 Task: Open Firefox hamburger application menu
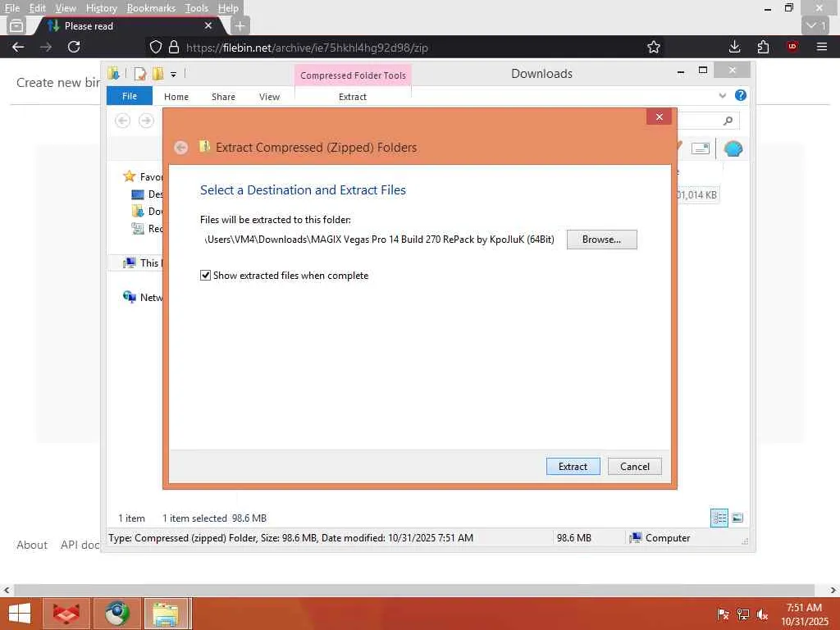click(x=822, y=47)
